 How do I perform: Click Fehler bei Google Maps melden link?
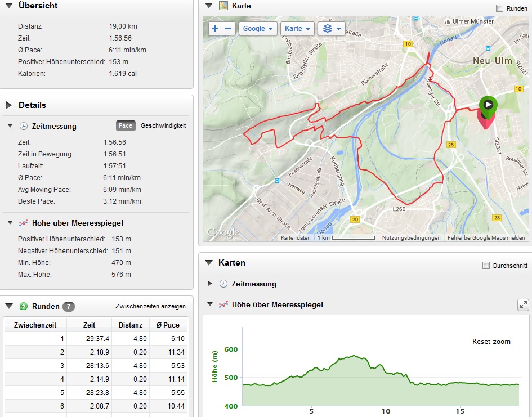pyautogui.click(x=486, y=238)
